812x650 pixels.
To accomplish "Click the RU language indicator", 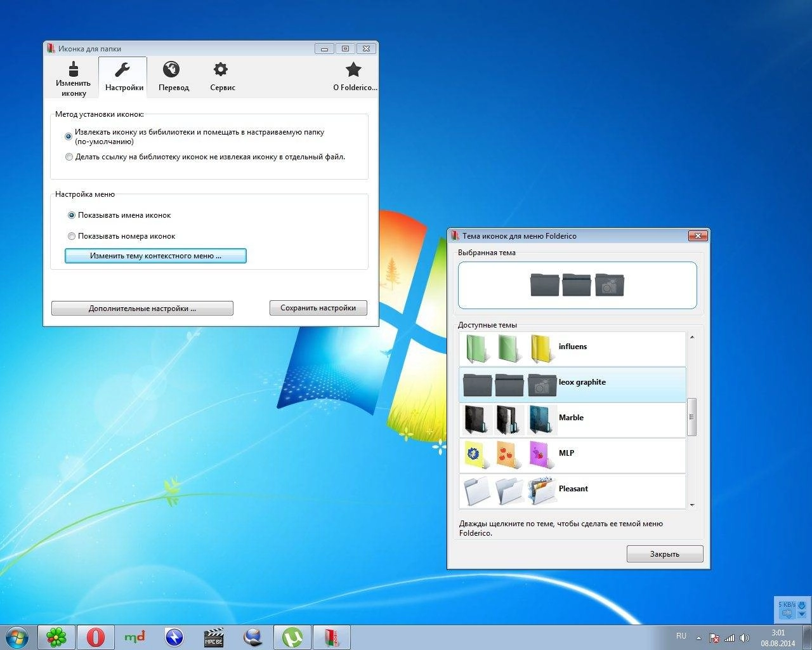I will [681, 635].
